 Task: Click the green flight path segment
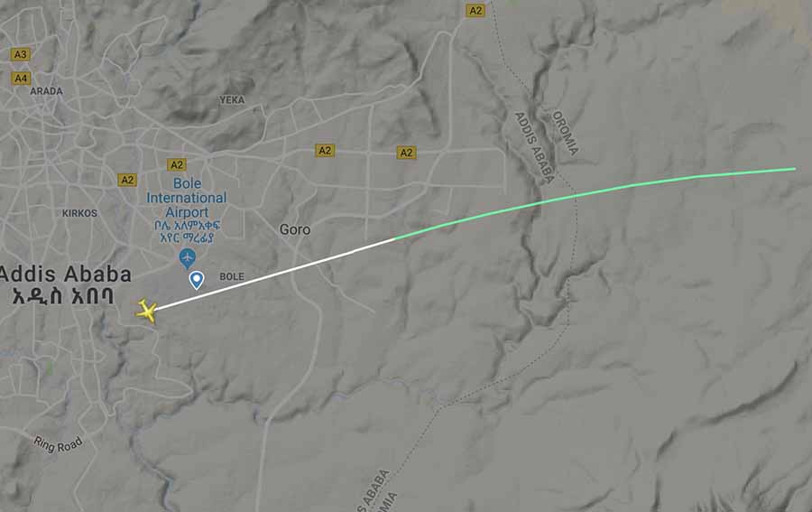tap(595, 193)
